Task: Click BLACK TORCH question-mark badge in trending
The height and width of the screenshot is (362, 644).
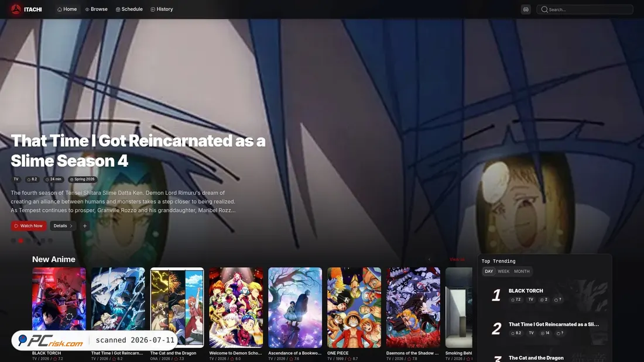Action: tap(557, 299)
